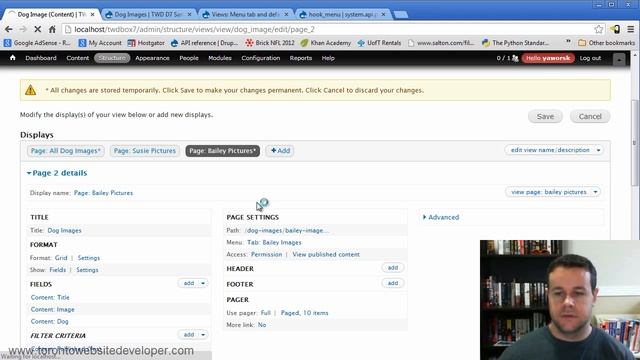Image resolution: width=640 pixels, height=360 pixels.
Task: Cancel the view changes
Action: pyautogui.click(x=590, y=116)
